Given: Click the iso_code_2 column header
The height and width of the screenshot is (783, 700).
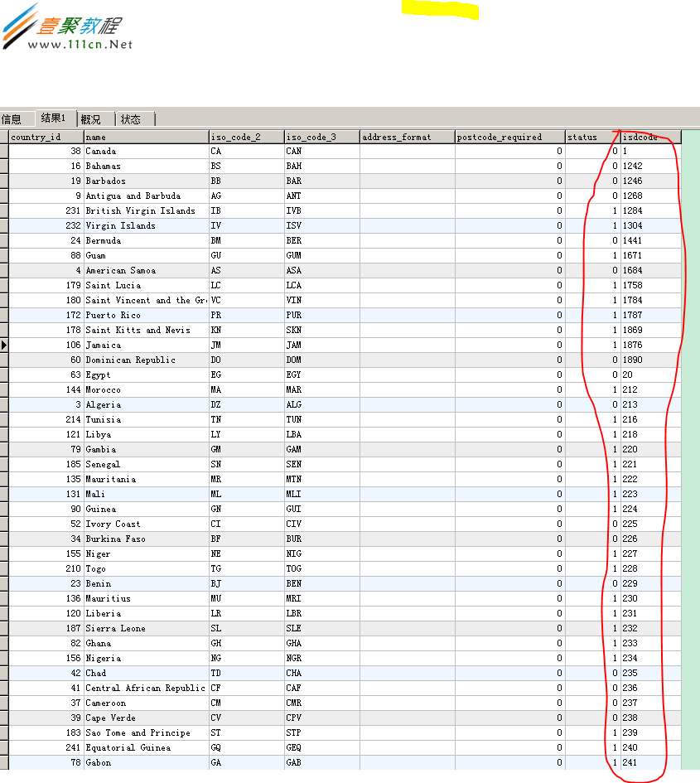Looking at the screenshot, I should 247,137.
